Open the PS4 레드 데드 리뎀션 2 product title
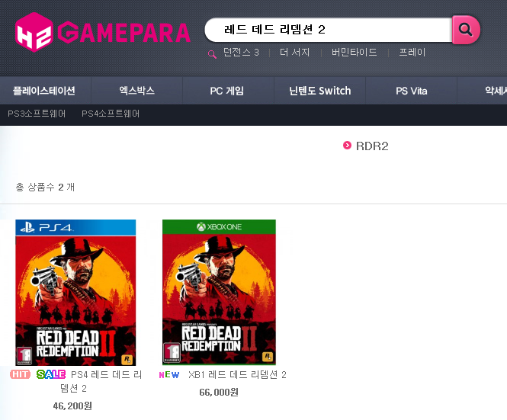Screen dimensions: 507x420 101,381
